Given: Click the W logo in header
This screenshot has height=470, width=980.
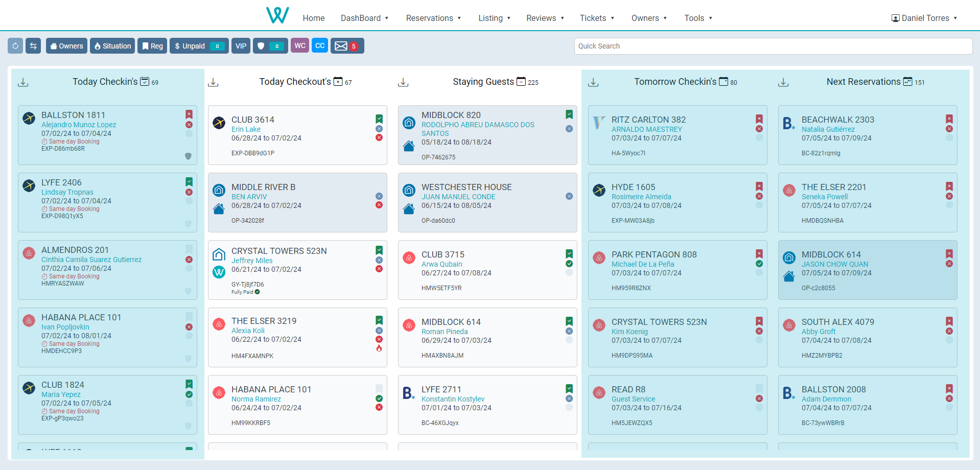Looking at the screenshot, I should point(277,15).
